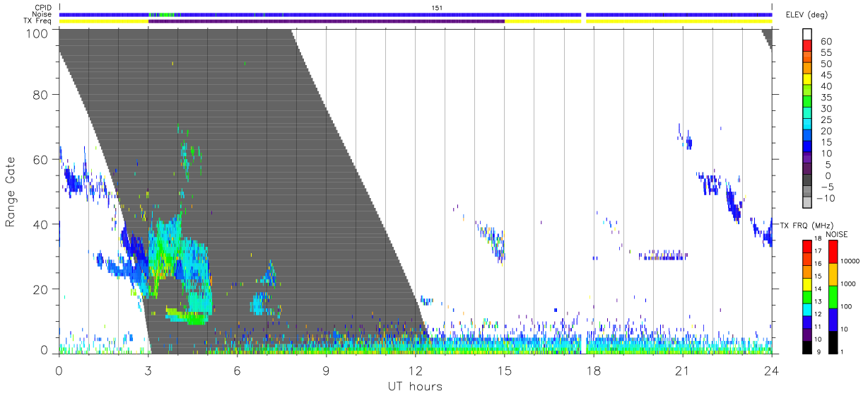The height and width of the screenshot is (401, 868).
Task: Select the cyan segment of TX FRQ colorbar
Action: (x=807, y=310)
